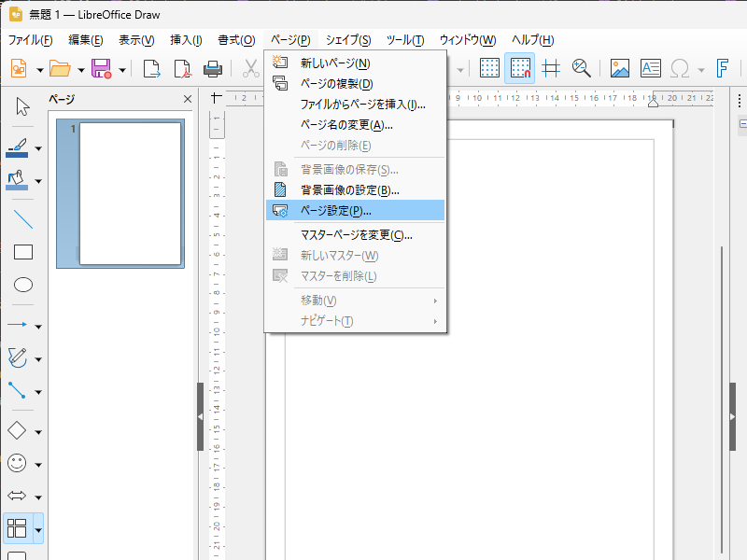Open the New document dropdown arrow
The height and width of the screenshot is (560, 747).
pos(39,71)
